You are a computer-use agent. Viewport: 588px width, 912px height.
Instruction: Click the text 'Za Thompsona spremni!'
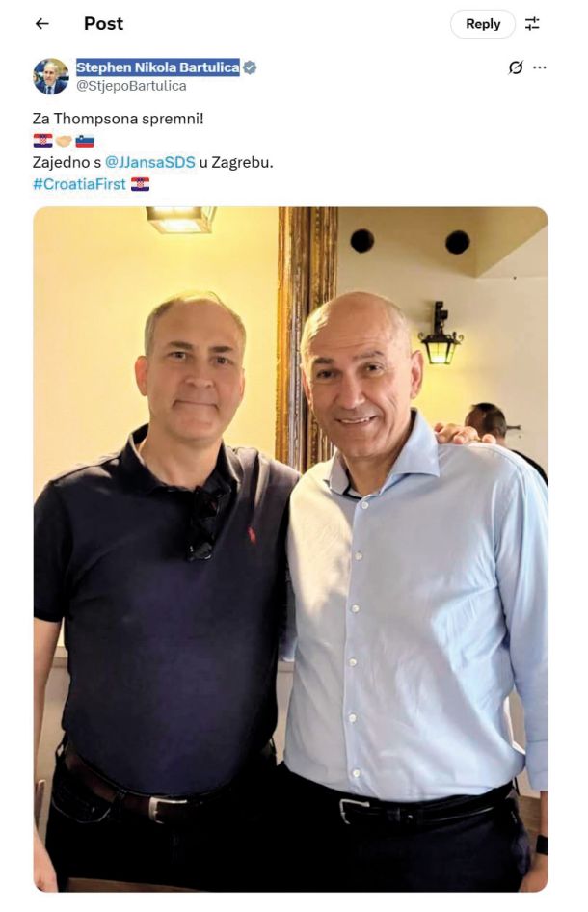click(x=118, y=119)
